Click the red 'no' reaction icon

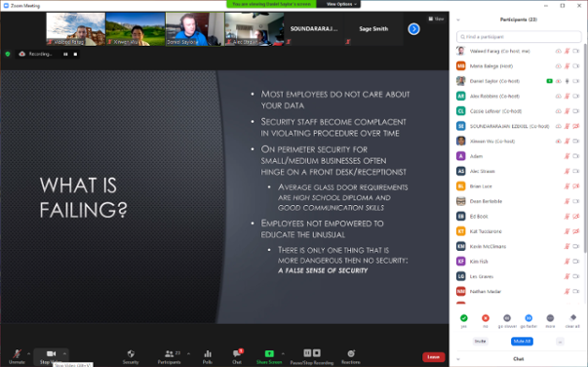click(x=486, y=318)
